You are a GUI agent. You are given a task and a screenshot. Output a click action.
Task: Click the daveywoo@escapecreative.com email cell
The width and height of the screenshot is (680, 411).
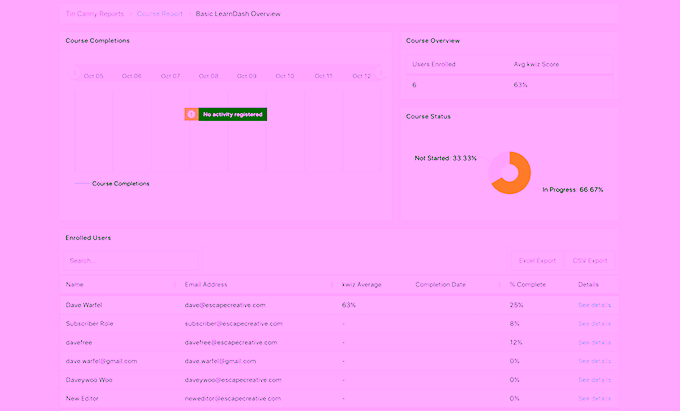(x=233, y=380)
